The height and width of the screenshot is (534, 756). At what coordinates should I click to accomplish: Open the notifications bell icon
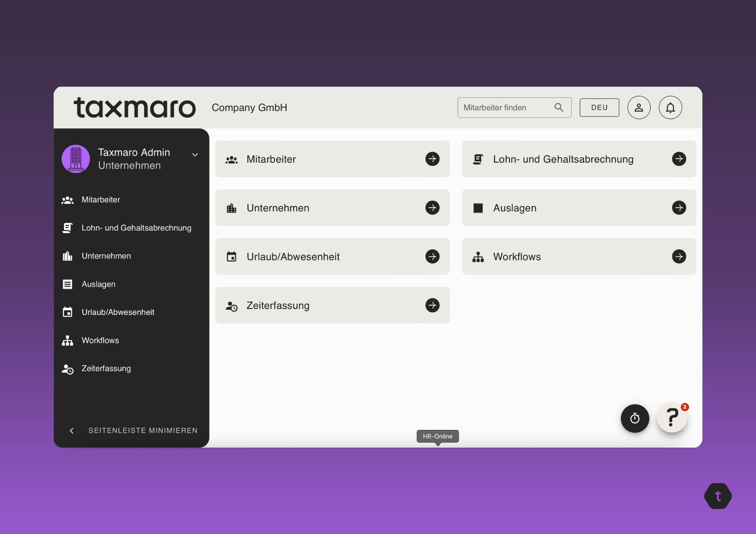pos(670,108)
